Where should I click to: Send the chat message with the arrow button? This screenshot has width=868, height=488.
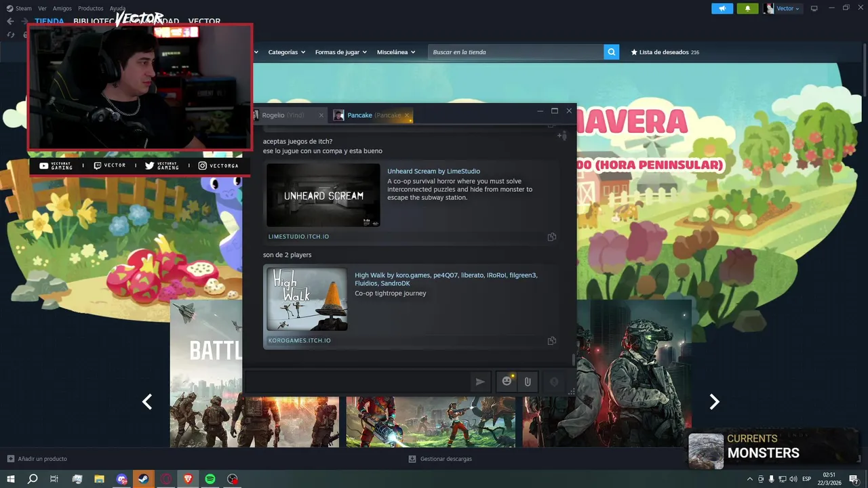click(480, 382)
